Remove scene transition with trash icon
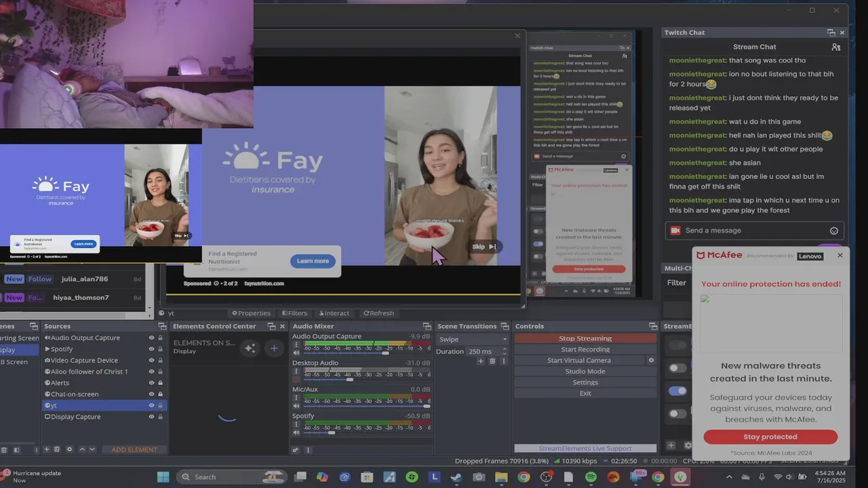The height and width of the screenshot is (488, 868). (492, 361)
